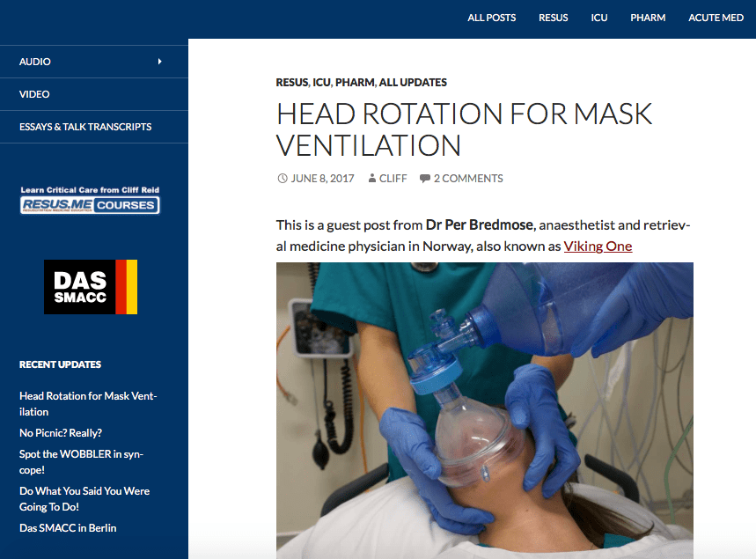Go to the ICU section in top navigation
Image resolution: width=756 pixels, height=559 pixels.
pos(599,18)
